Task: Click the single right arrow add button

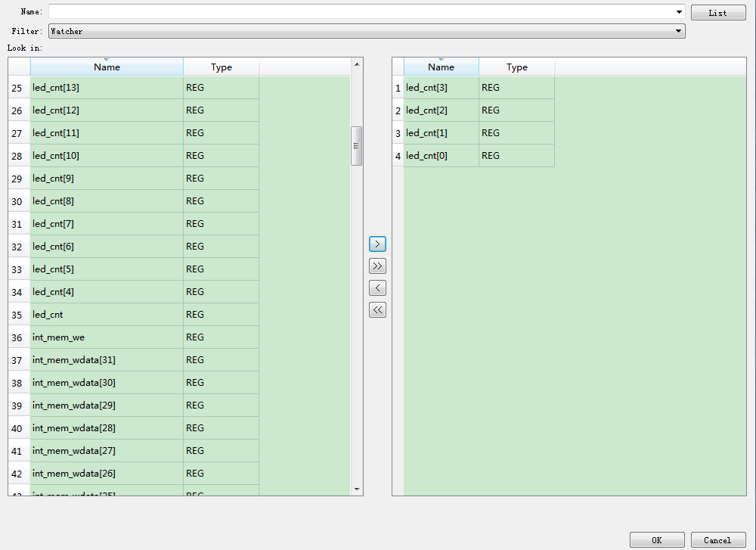Action: point(377,244)
